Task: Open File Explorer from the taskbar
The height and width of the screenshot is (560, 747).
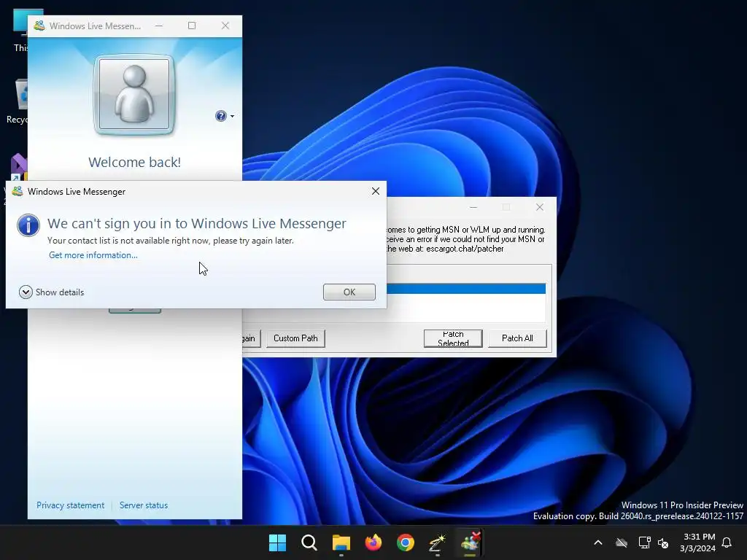Action: point(341,542)
